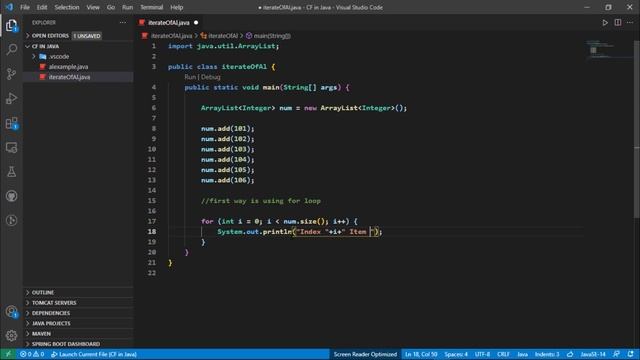
Task: Click Indents: 3 status item
Action: point(547,354)
